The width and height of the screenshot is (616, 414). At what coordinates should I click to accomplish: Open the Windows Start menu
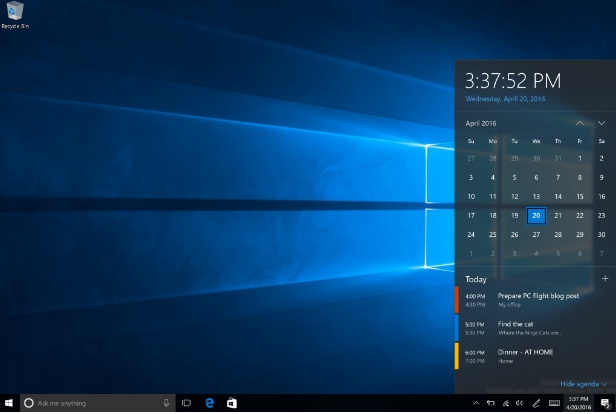(x=8, y=402)
